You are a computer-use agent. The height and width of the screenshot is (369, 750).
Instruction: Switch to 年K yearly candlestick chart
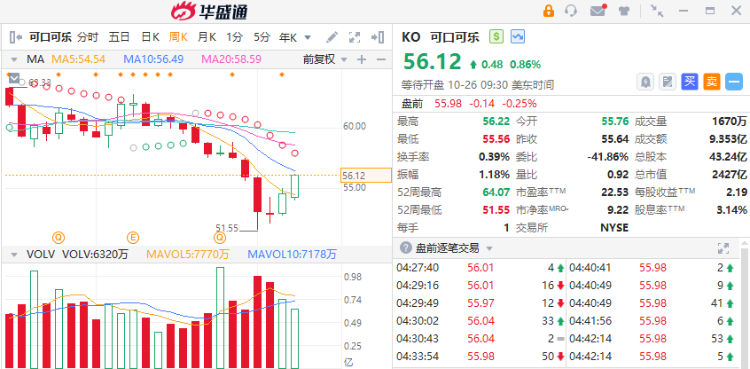pyautogui.click(x=288, y=37)
